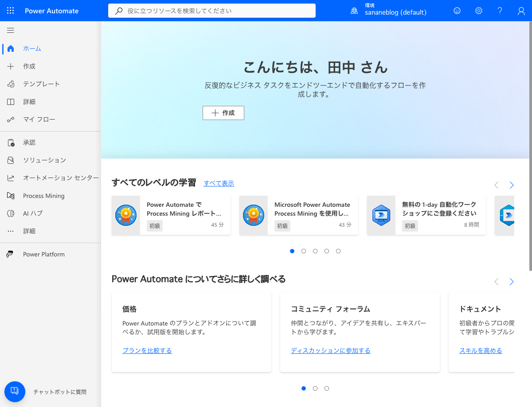532x407 pixels.
Task: Select third dot under Power Automate info carousel
Action: [327, 388]
